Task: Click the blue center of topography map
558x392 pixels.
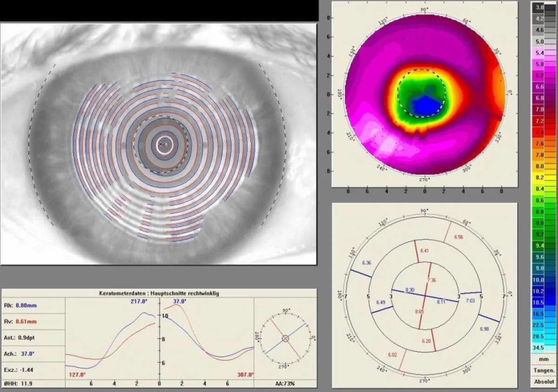Action: pyautogui.click(x=424, y=106)
